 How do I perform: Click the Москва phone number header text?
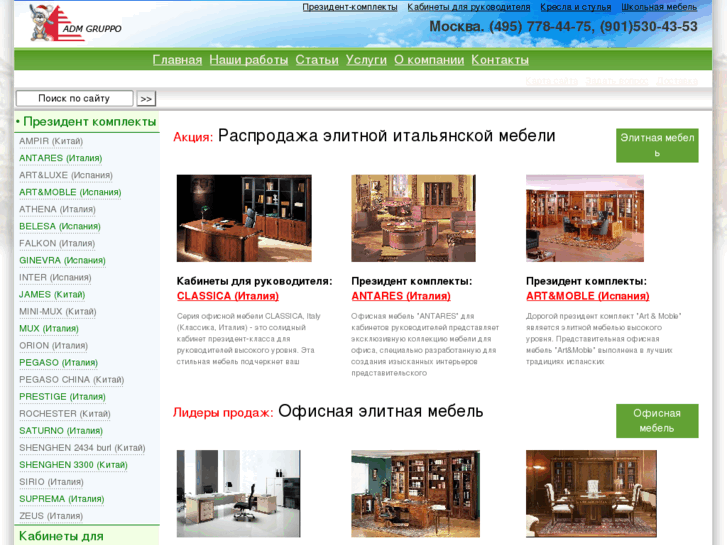(563, 26)
